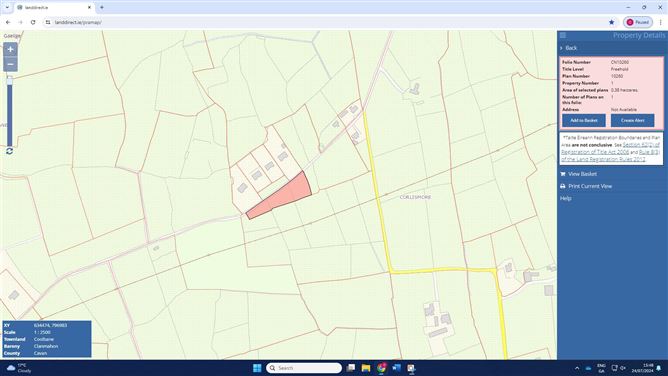Open the Snipping Tool icon on the taskbar
The image size is (668, 376).
pos(411,368)
